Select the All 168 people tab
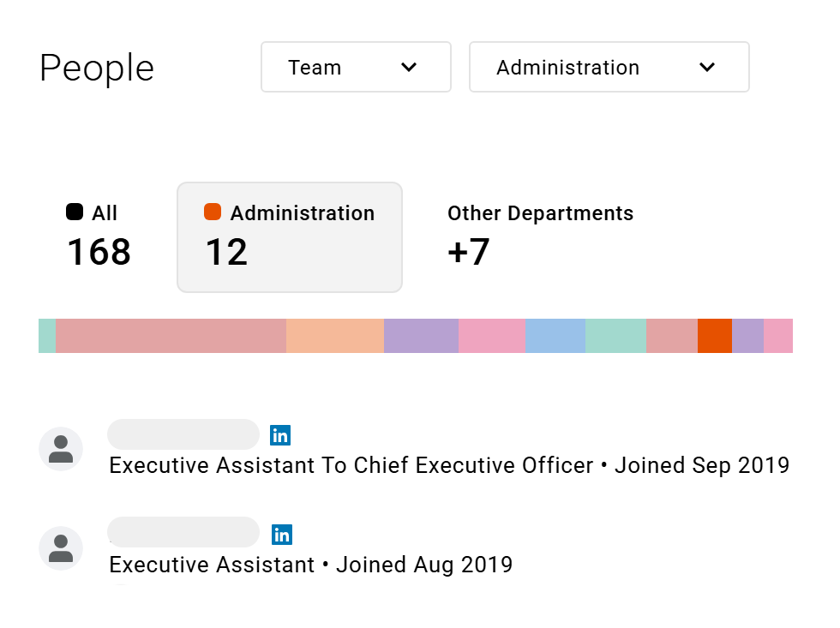Image resolution: width=840 pixels, height=628 pixels. click(99, 237)
